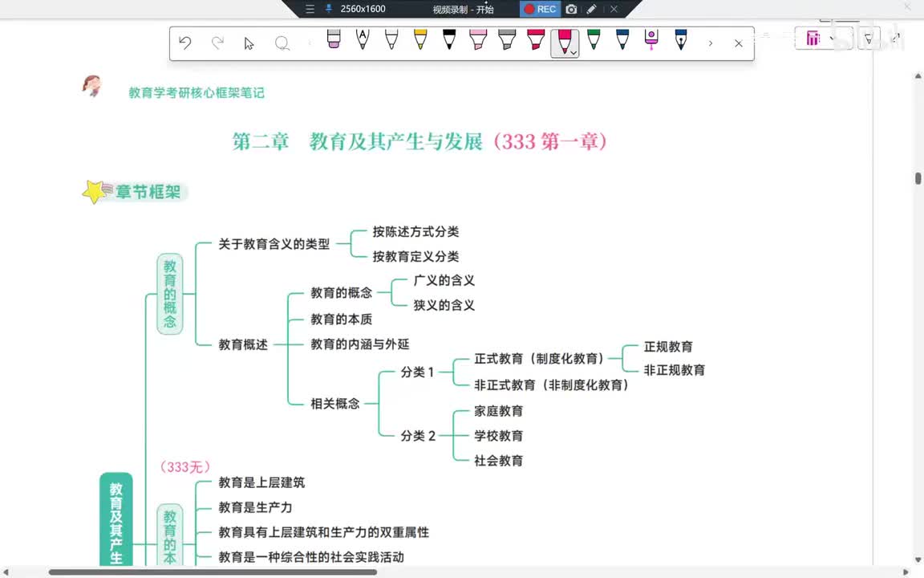Select the blue fountain pen
The height and width of the screenshot is (578, 924).
click(x=681, y=39)
